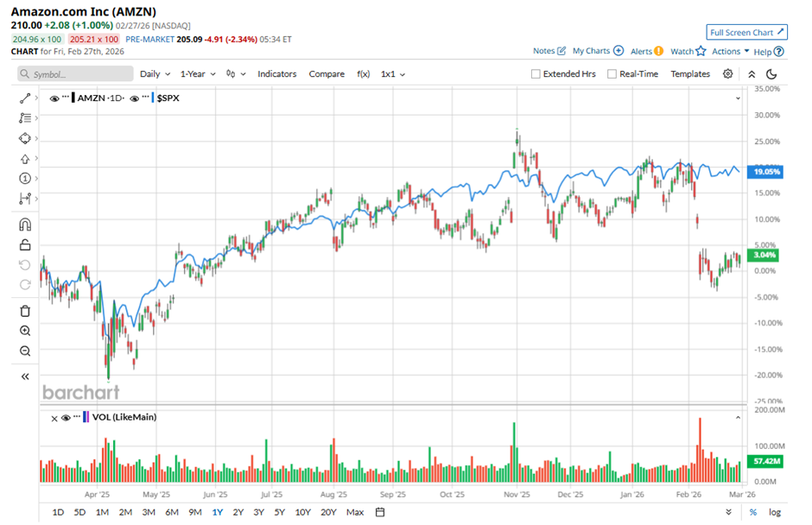Switch to dark mode moon icon
Screen dimensions: 812x525
point(771,74)
